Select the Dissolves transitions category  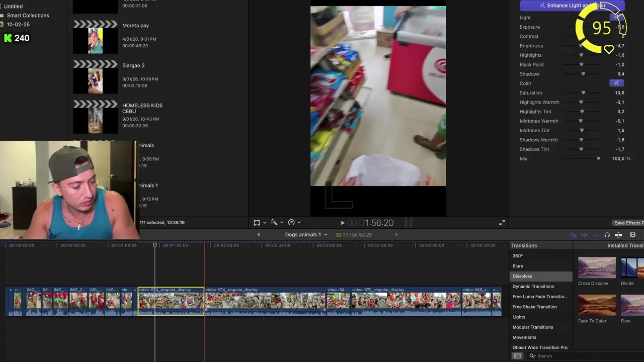pyautogui.click(x=541, y=277)
